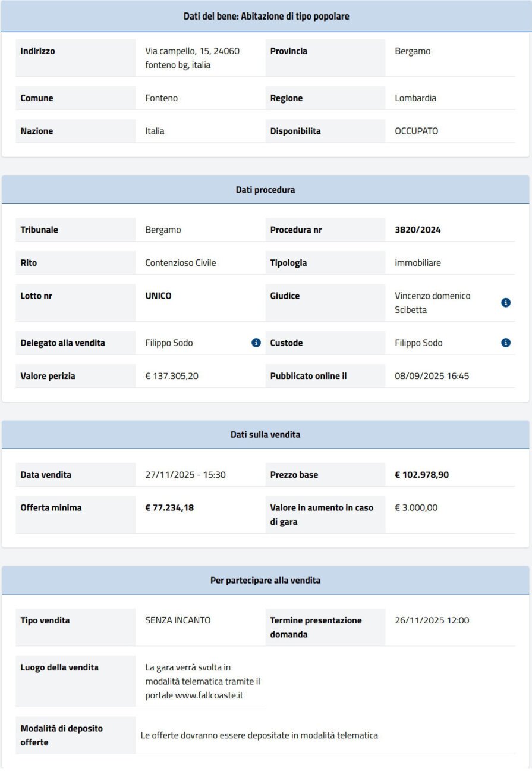Click the Offerta minima value € 77.234,18

click(169, 508)
